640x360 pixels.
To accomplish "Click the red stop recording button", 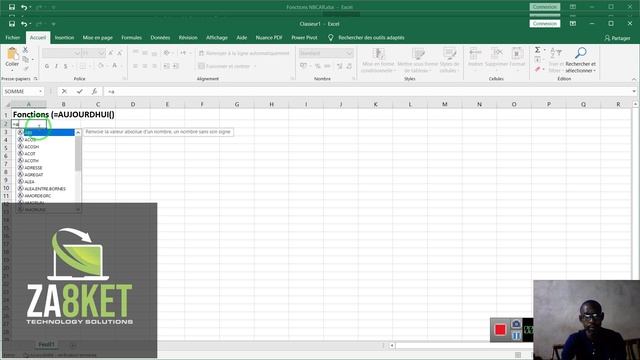I will click(x=500, y=329).
